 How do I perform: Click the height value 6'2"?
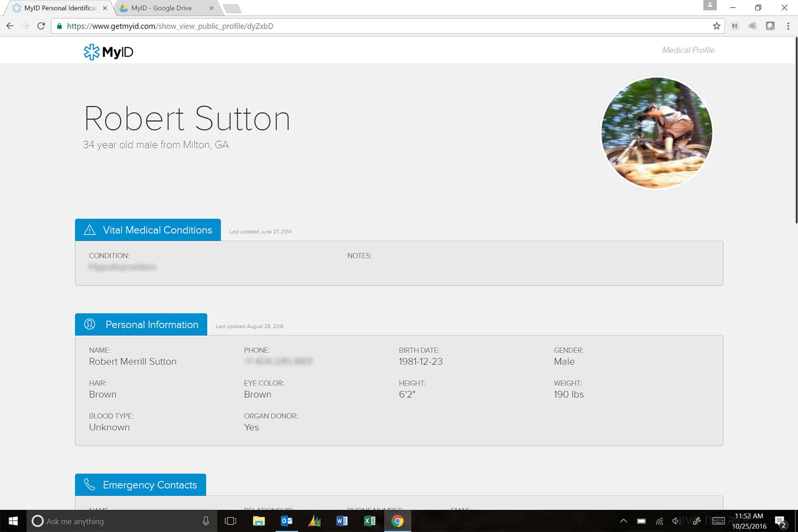(x=407, y=394)
